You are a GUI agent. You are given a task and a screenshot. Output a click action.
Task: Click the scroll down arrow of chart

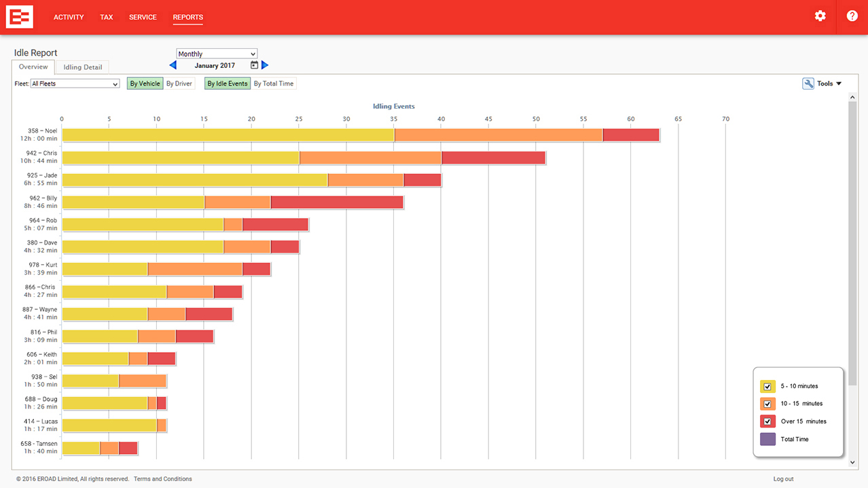pos(853,462)
